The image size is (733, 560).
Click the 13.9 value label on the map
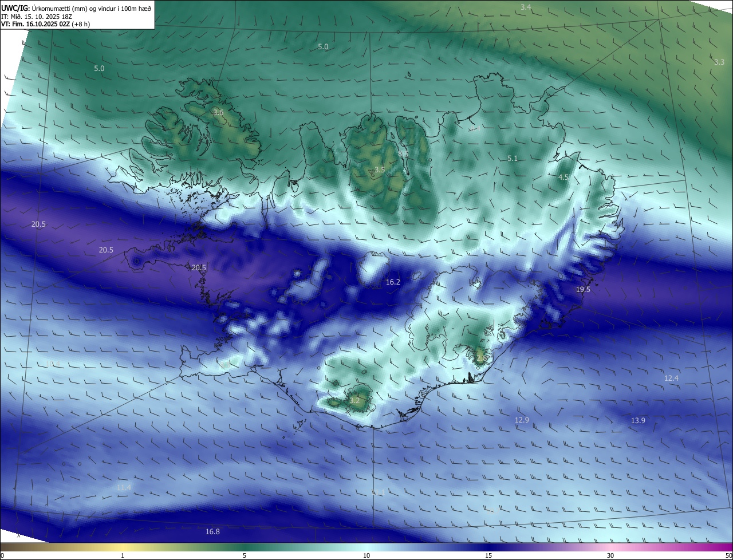click(x=638, y=421)
